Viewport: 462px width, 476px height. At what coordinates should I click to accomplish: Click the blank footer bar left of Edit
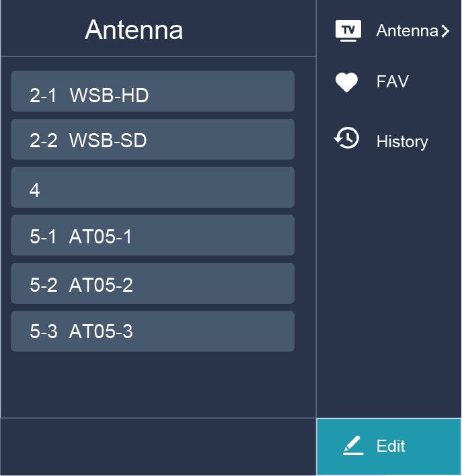[x=158, y=446]
